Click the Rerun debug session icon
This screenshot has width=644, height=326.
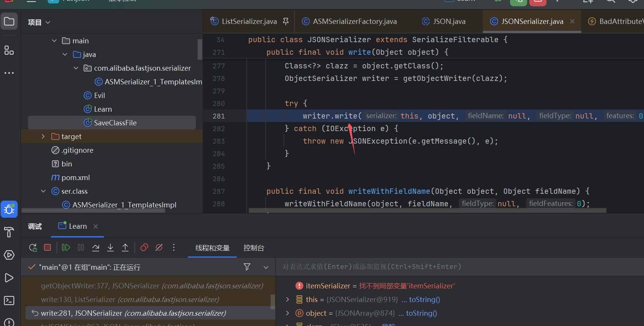tap(33, 248)
